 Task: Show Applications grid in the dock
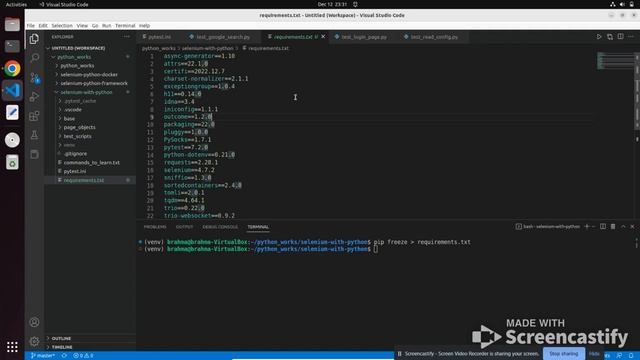pyautogui.click(x=12, y=347)
